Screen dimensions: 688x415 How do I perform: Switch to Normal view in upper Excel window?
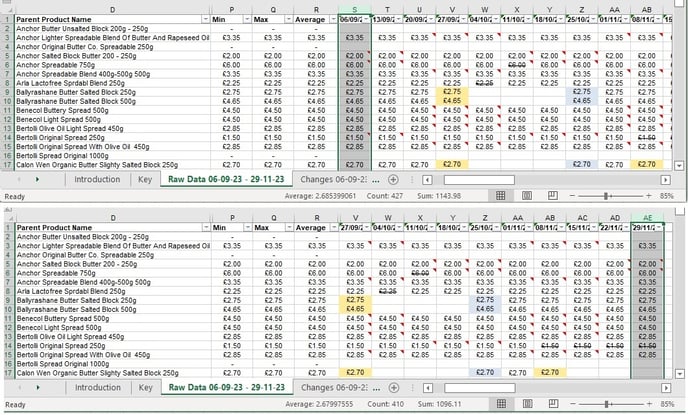point(500,196)
